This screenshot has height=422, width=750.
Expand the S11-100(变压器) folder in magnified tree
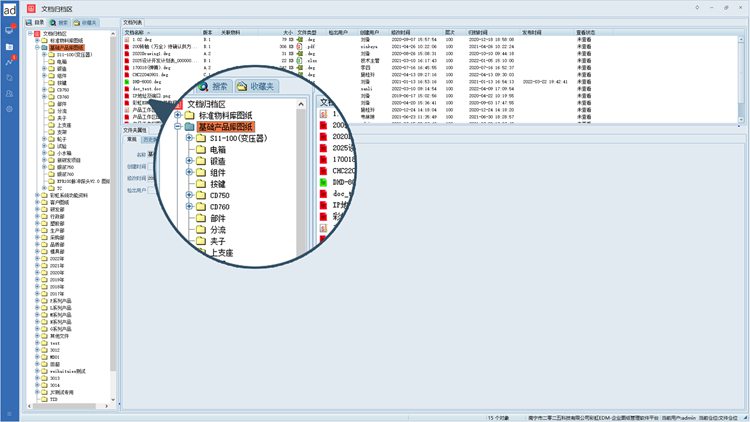pos(188,138)
